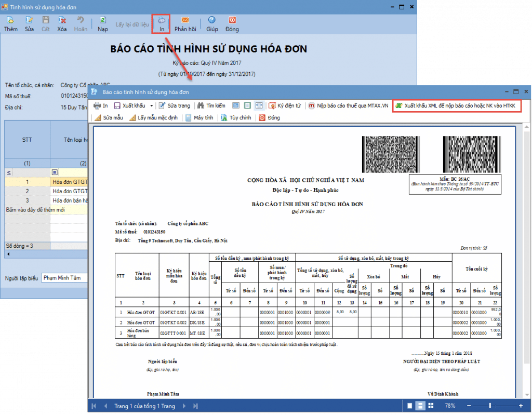Click the Người lập biểu input field
This screenshot has width=532, height=415.
click(64, 278)
